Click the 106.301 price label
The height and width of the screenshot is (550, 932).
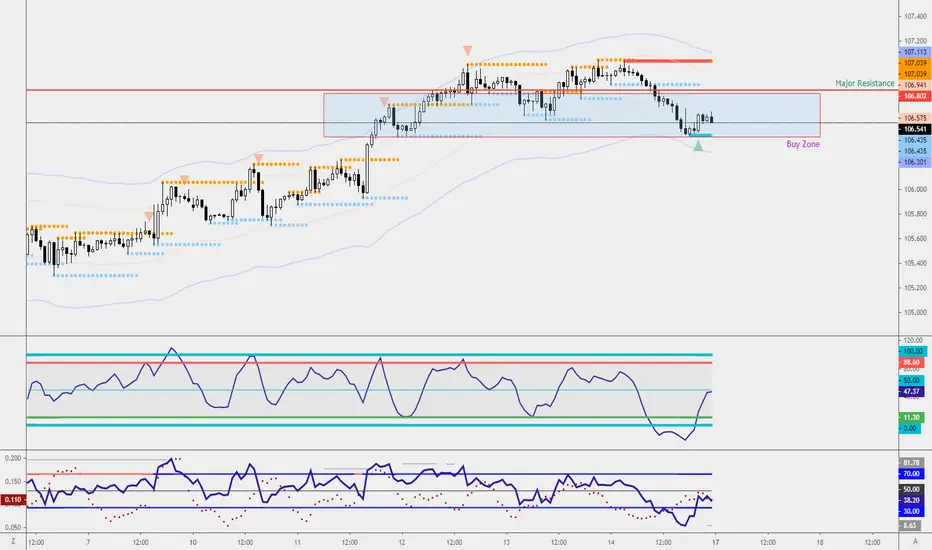(915, 162)
